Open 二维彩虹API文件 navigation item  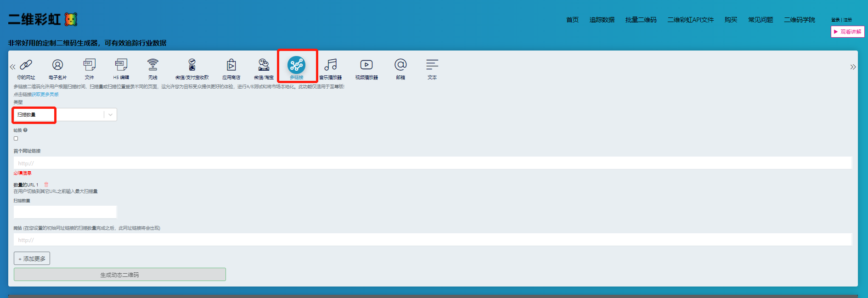[691, 20]
